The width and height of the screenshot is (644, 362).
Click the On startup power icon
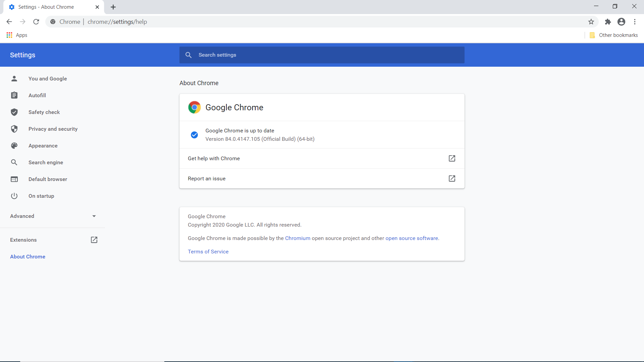[x=14, y=196]
